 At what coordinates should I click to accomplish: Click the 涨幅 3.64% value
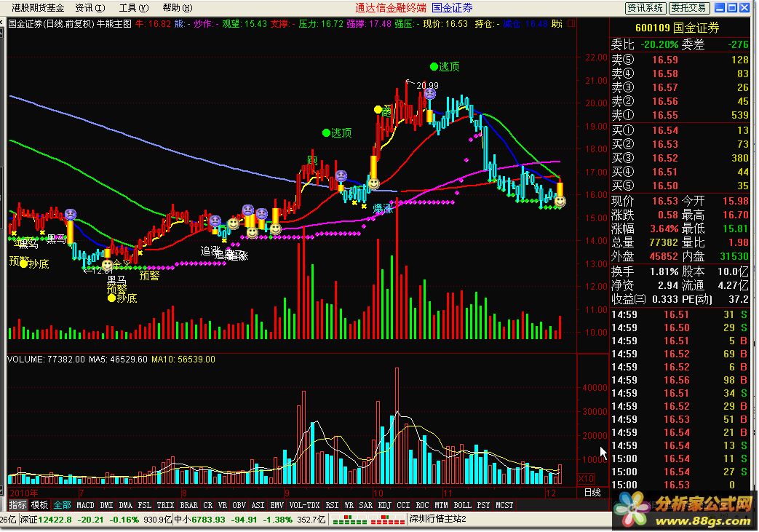[663, 229]
